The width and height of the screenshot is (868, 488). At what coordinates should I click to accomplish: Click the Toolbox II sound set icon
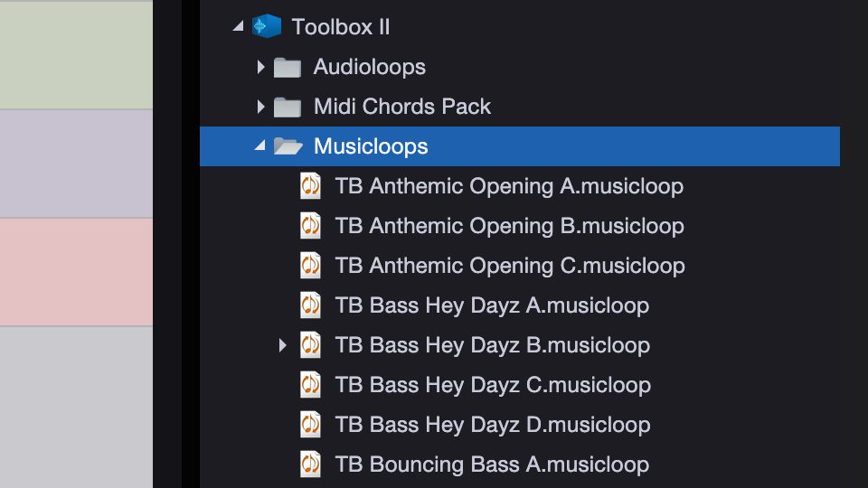click(267, 26)
